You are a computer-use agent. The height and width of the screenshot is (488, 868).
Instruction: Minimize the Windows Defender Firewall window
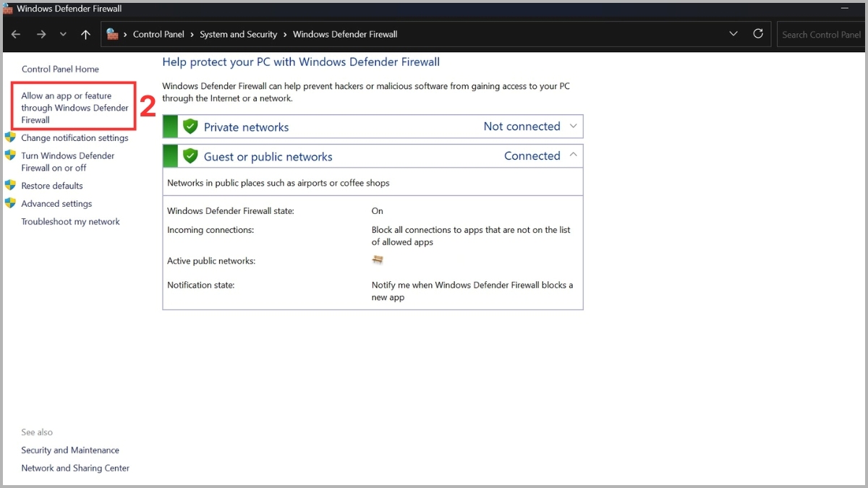[844, 9]
